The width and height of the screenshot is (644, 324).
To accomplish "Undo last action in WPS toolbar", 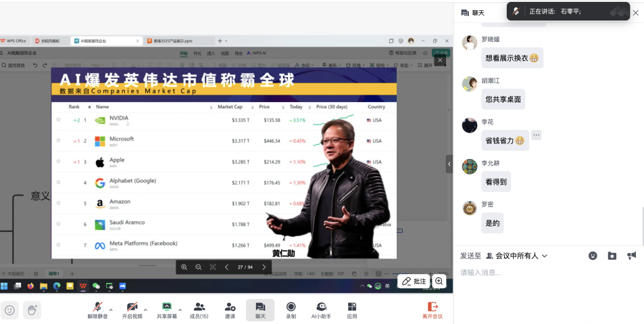I will [x=35, y=66].
